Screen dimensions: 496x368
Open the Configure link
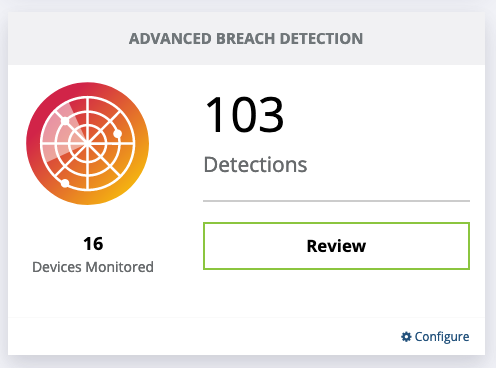coord(435,337)
